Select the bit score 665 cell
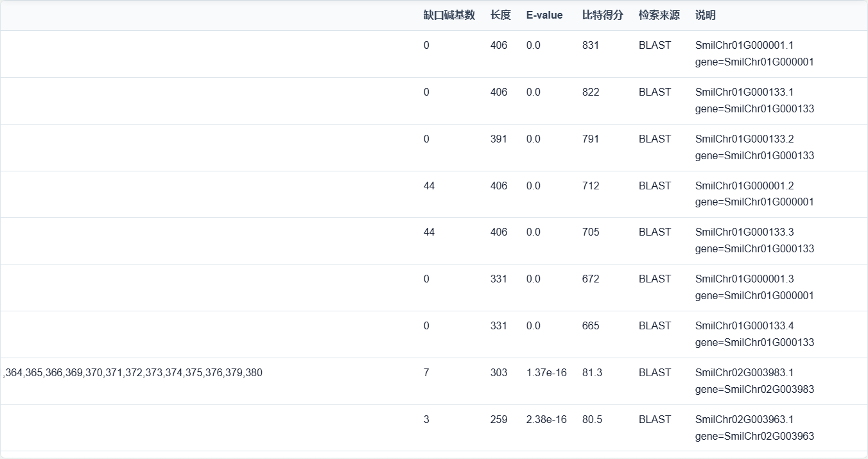The height and width of the screenshot is (459, 868). tap(591, 326)
